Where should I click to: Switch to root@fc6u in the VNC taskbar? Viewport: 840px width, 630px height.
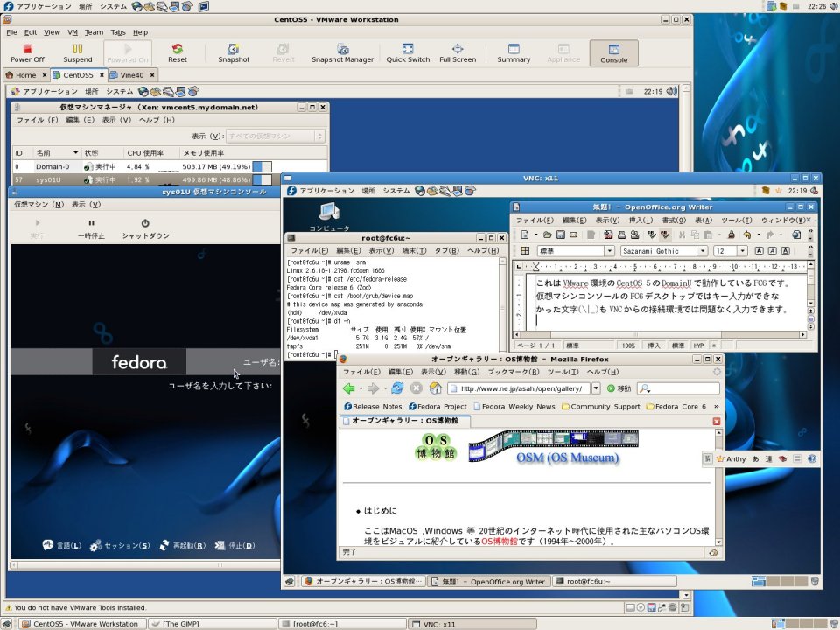point(614,581)
